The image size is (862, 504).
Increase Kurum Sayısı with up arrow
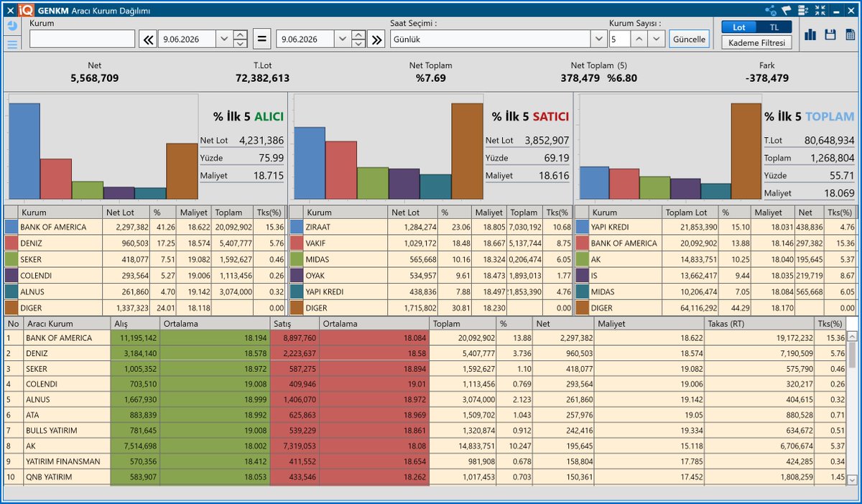(639, 39)
